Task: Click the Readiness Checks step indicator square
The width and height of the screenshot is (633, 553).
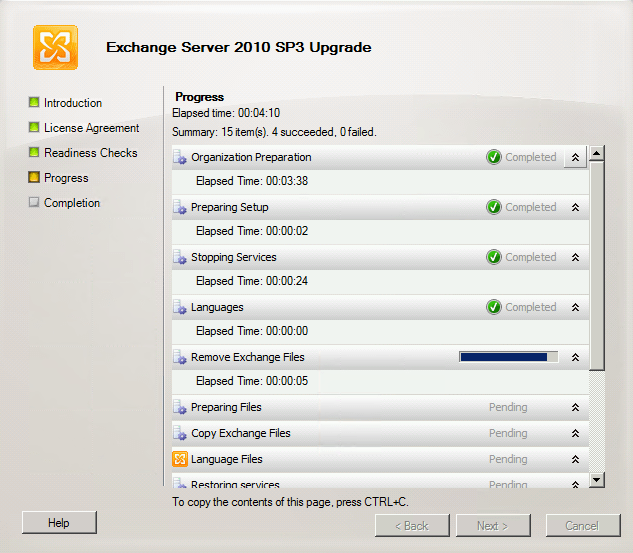Action: coord(34,152)
